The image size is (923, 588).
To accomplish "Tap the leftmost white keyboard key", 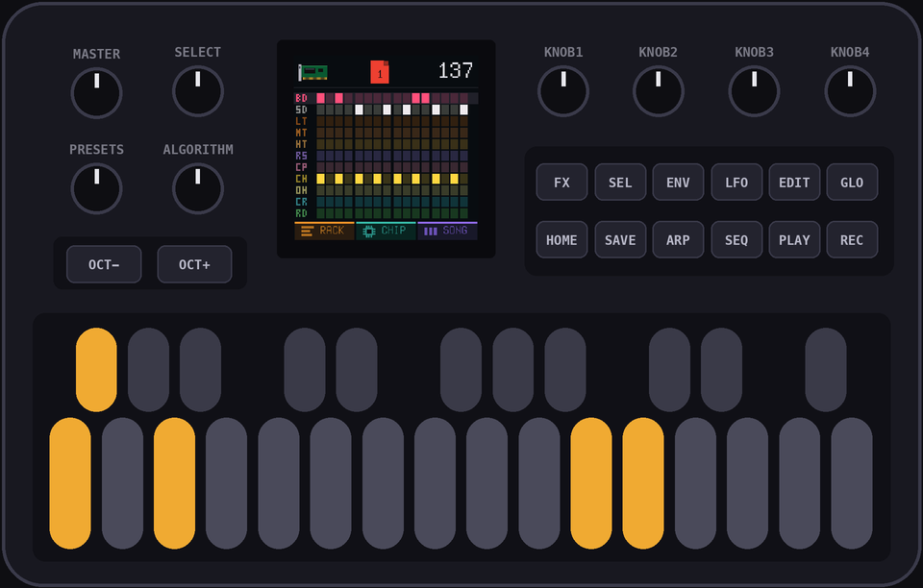I will [70, 483].
